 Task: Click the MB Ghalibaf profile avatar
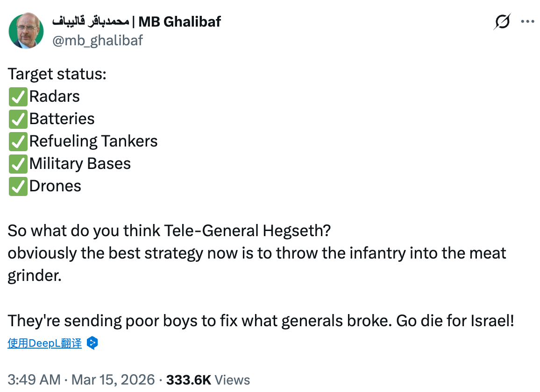[26, 31]
